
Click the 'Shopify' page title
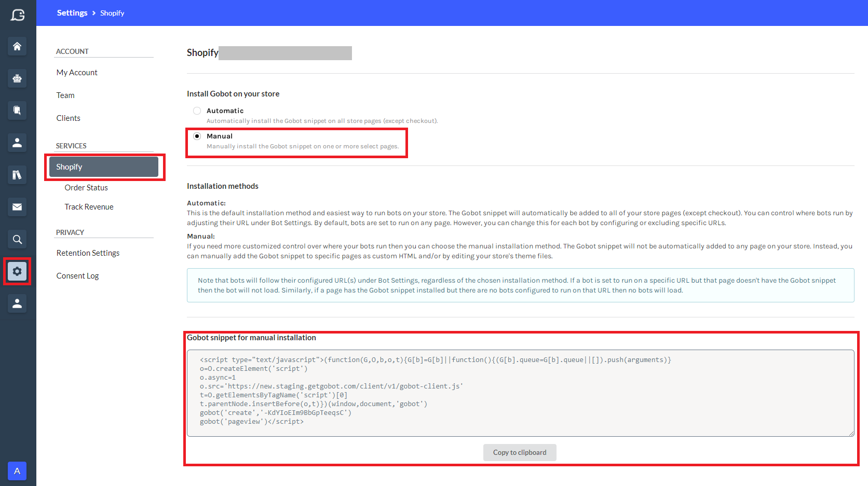(x=202, y=53)
